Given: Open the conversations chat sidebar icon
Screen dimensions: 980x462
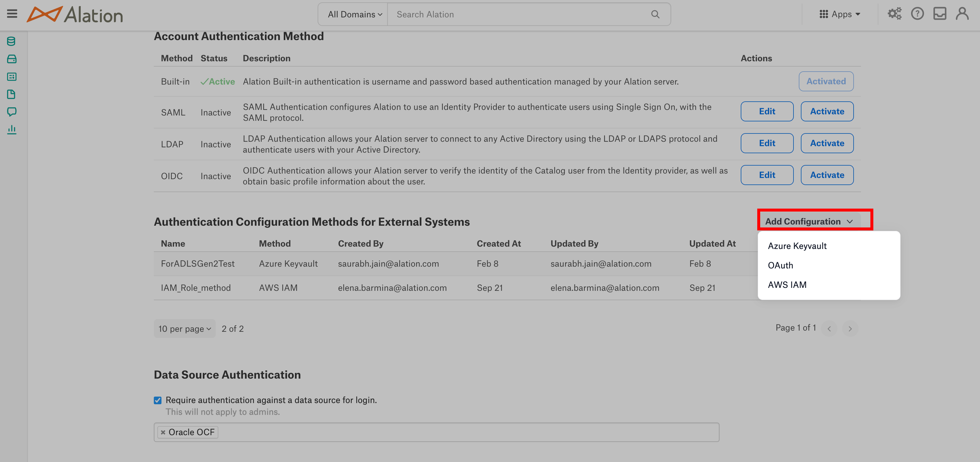Looking at the screenshot, I should point(11,112).
